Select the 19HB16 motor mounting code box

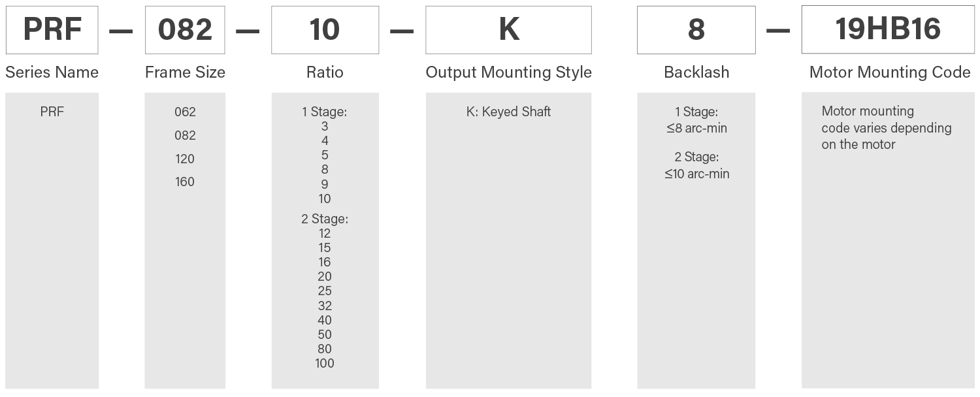point(888,30)
